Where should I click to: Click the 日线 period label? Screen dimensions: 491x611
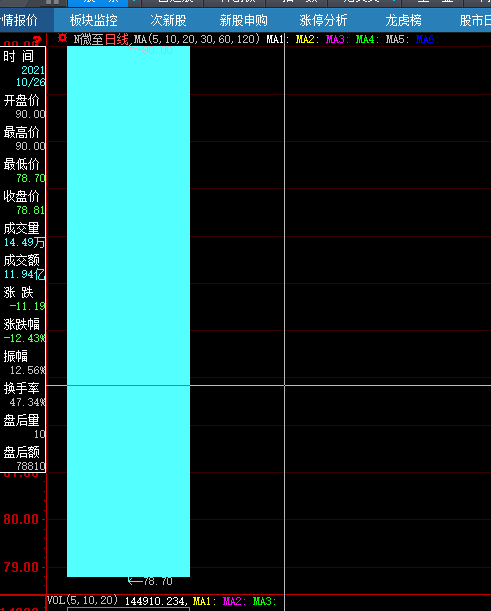117,39
